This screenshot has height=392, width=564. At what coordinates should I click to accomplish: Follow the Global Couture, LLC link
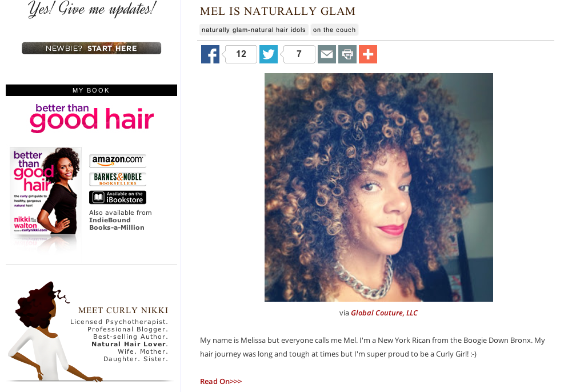click(384, 313)
